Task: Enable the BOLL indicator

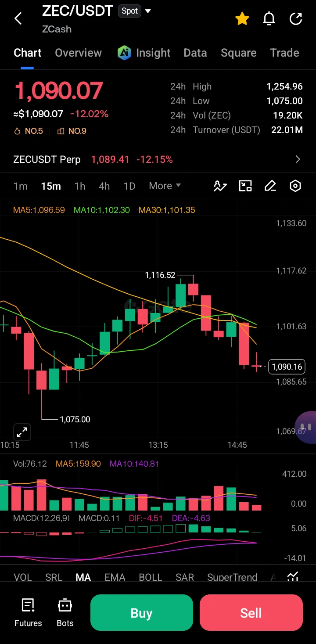Action: click(151, 577)
